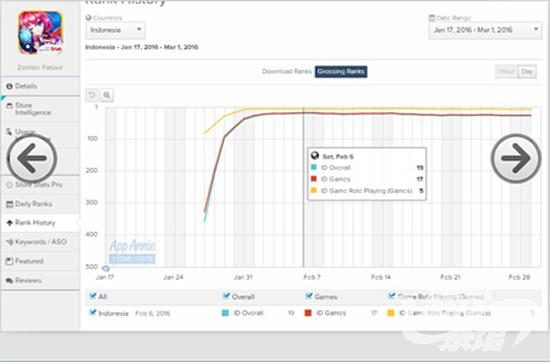Click 'Indonesia - Jan 17, 2016 - Mar 1, 2016' text

[142, 47]
